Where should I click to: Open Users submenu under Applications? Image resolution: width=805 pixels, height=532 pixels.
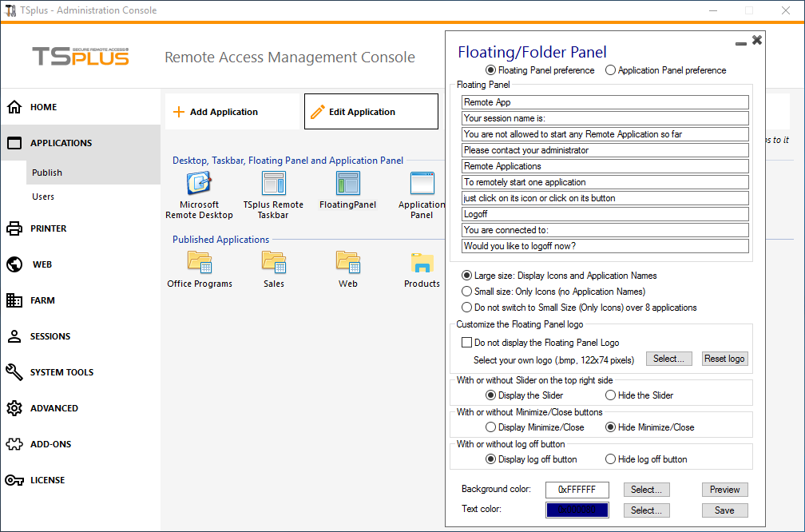click(x=43, y=197)
